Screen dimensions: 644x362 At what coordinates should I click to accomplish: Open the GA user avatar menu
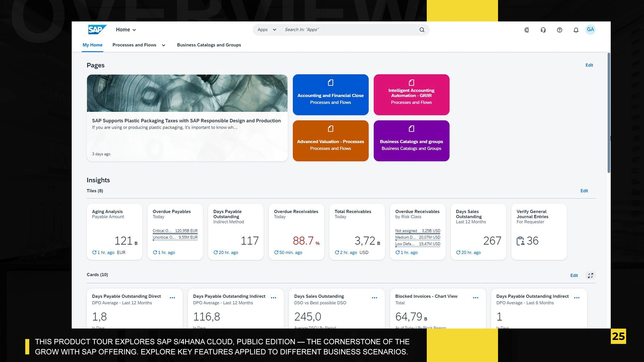tap(590, 29)
